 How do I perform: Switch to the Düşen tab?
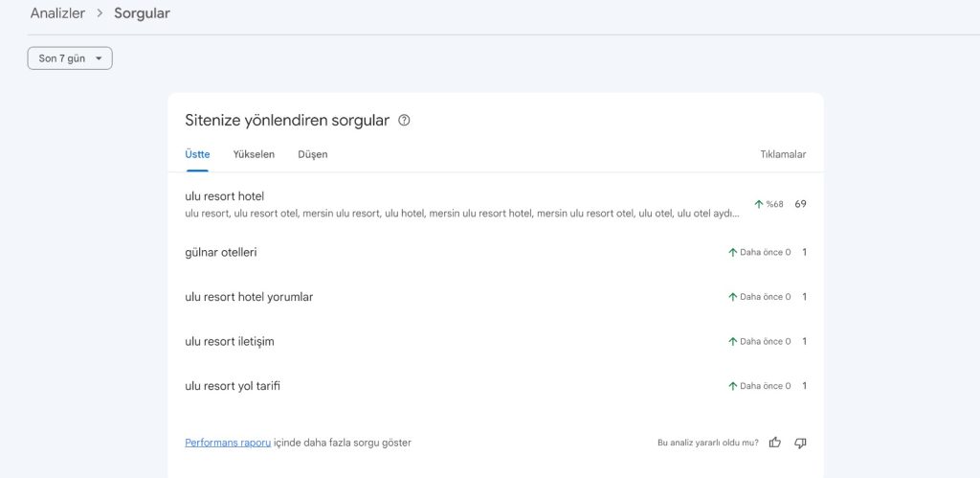coord(312,154)
